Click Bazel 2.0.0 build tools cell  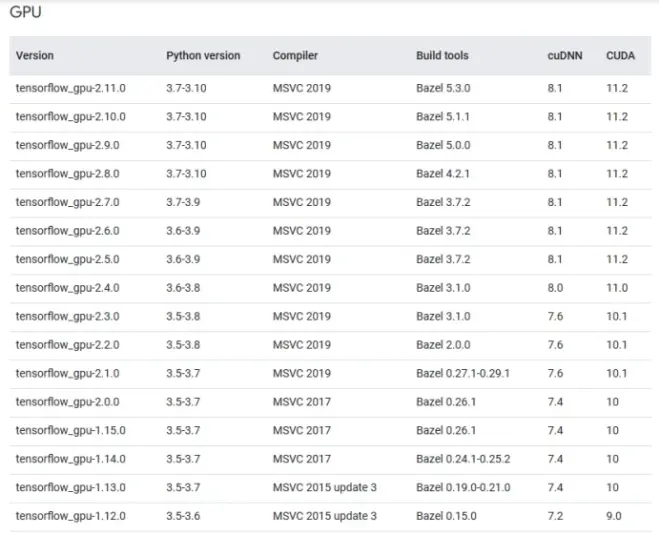click(443, 345)
